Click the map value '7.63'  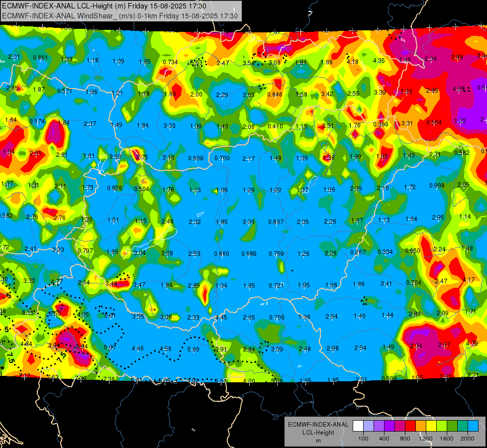pyautogui.click(x=53, y=377)
